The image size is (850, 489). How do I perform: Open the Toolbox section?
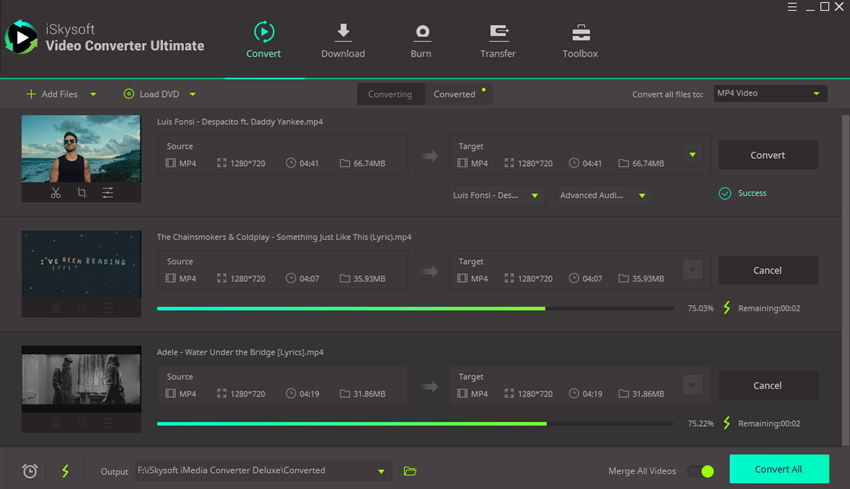(580, 41)
